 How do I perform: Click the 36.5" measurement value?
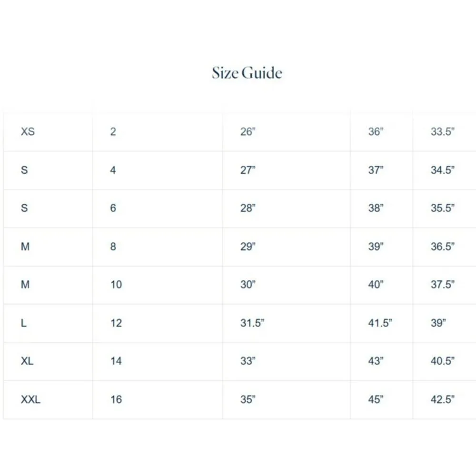click(443, 247)
